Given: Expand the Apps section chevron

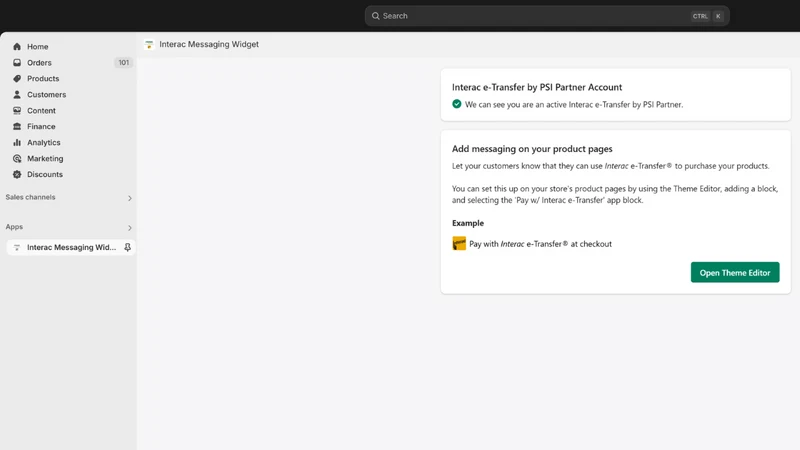Looking at the screenshot, I should click(130, 228).
